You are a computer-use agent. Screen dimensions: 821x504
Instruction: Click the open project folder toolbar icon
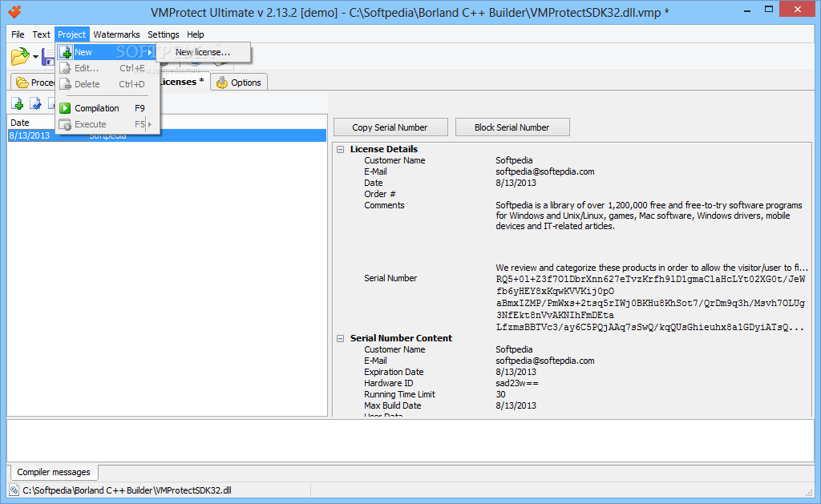[20, 56]
